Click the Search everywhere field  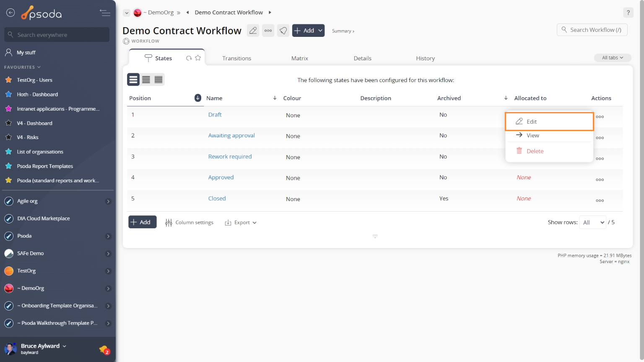tap(57, 35)
